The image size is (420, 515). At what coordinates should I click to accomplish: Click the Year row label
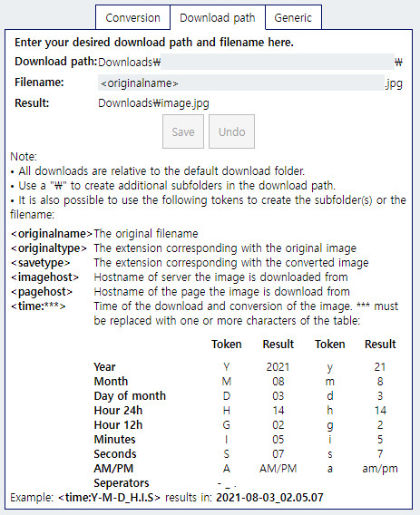coord(104,367)
